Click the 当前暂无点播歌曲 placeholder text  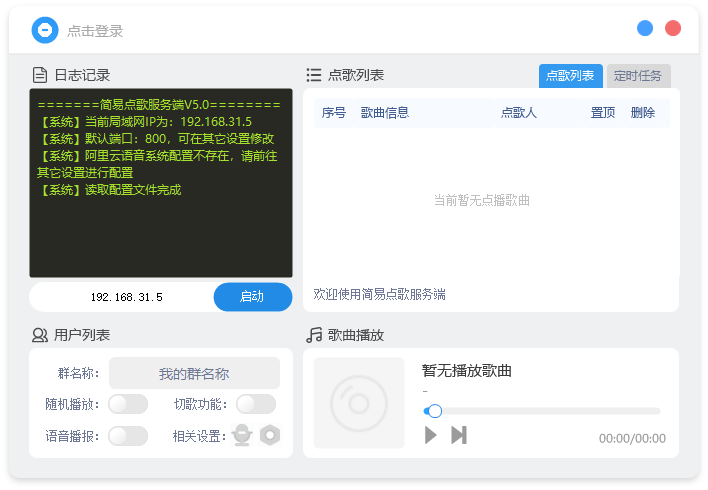(482, 200)
